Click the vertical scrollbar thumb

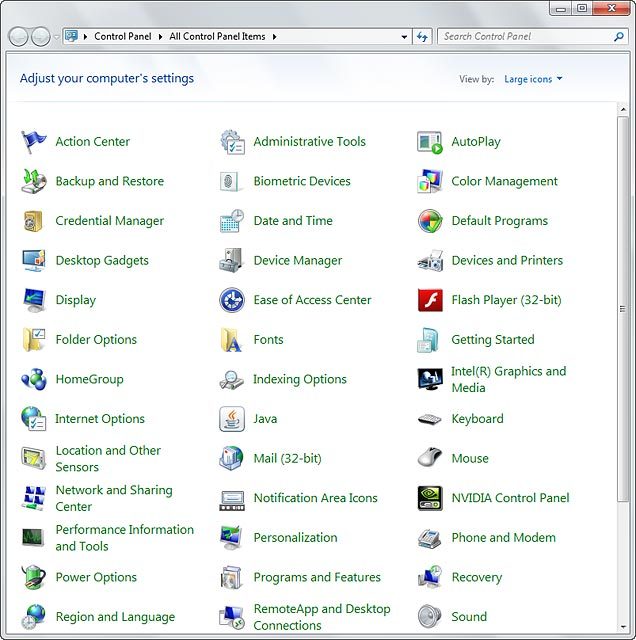[623, 309]
